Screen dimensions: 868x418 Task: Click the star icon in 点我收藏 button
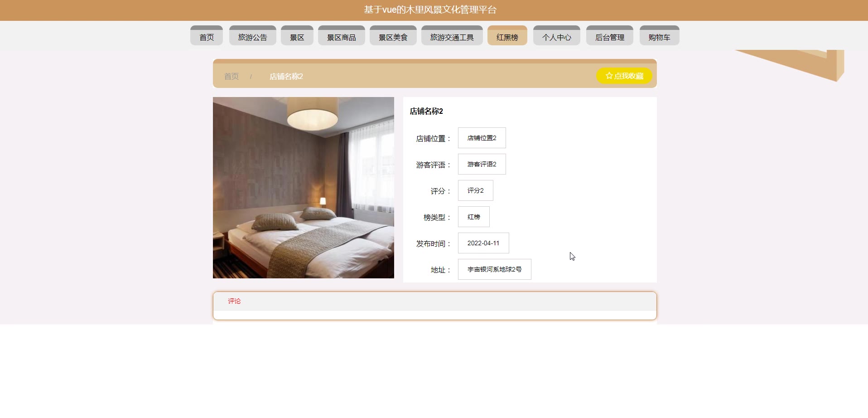coord(609,76)
